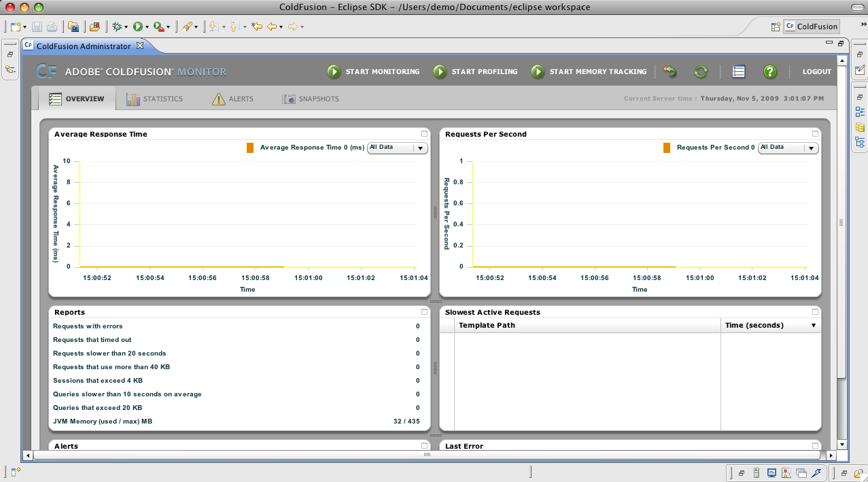The height and width of the screenshot is (482, 868).
Task: Toggle the Reports panel checkbox
Action: tap(423, 311)
